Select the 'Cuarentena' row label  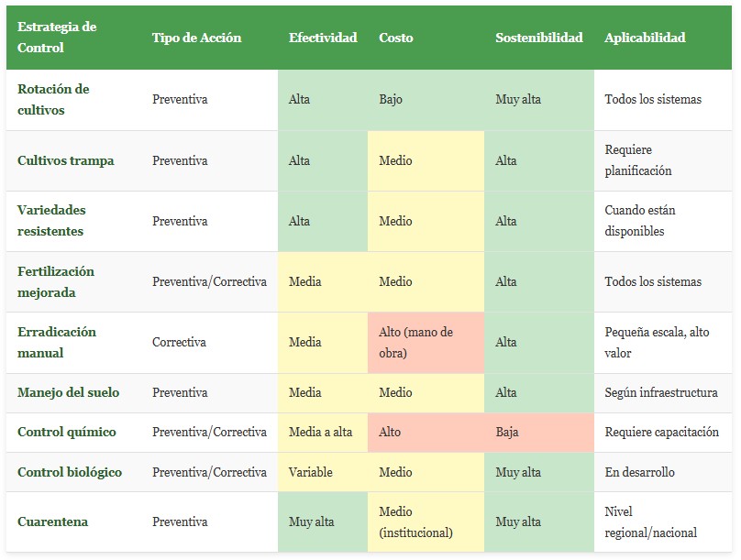(x=53, y=522)
